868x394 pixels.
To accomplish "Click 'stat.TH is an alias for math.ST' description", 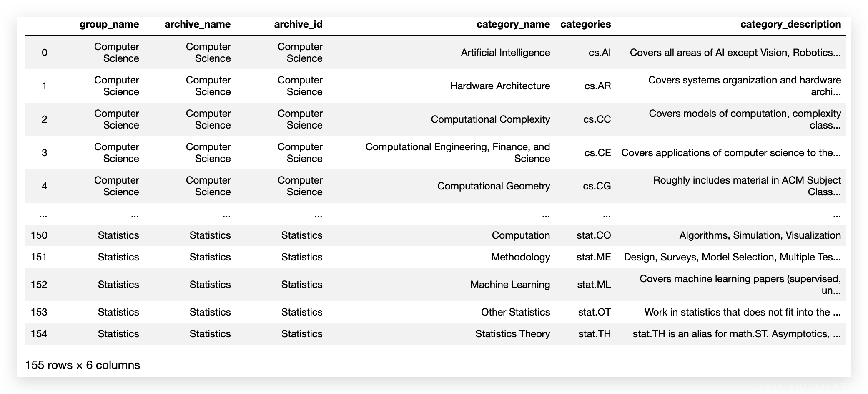I will 737,334.
